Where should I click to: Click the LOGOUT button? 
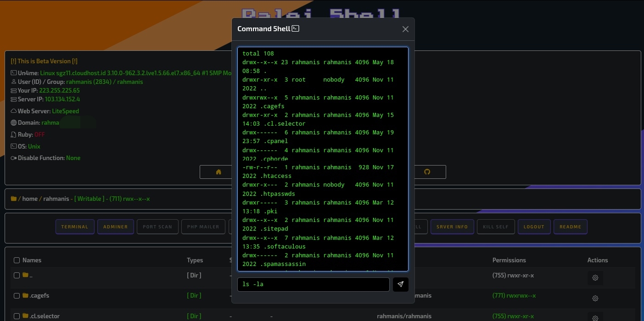[534, 227]
